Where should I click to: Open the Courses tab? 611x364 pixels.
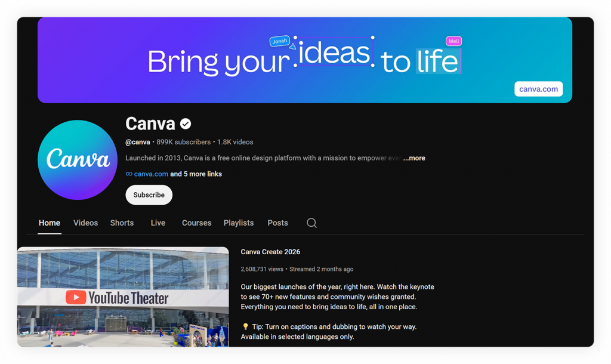[x=197, y=223]
